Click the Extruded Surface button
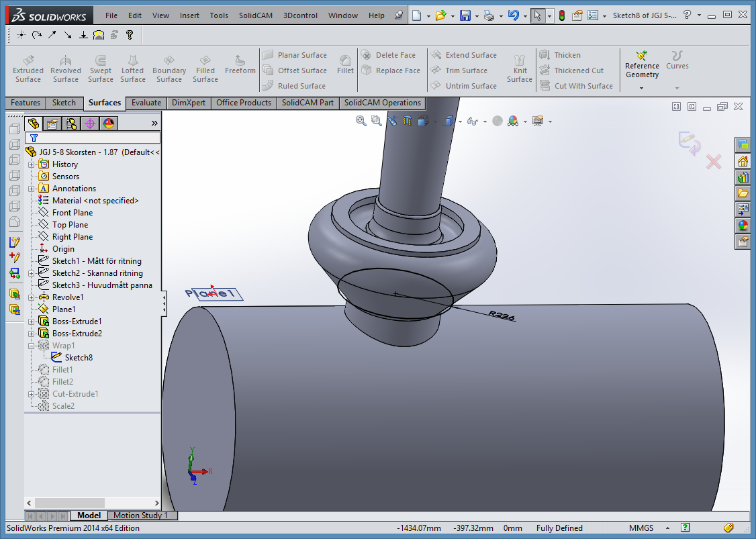The image size is (756, 539). click(x=28, y=68)
